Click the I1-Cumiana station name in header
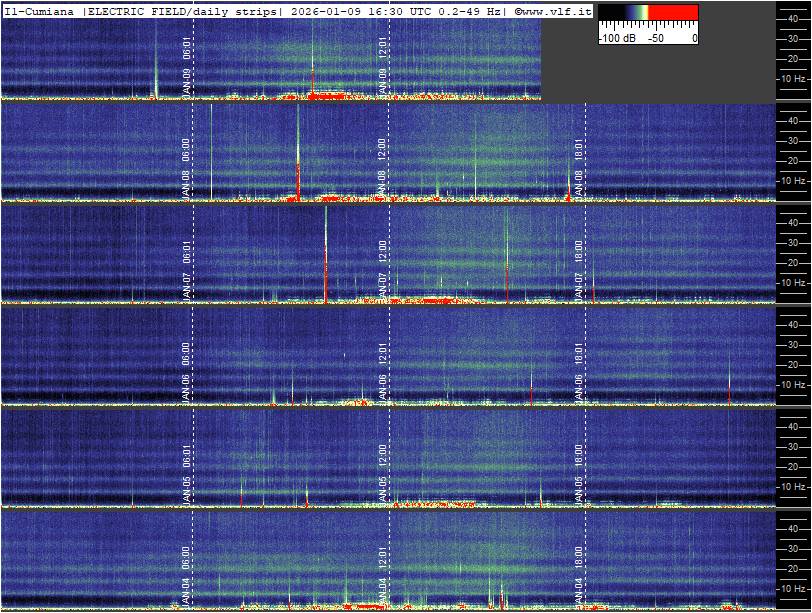This screenshot has height=613, width=812. (39, 10)
